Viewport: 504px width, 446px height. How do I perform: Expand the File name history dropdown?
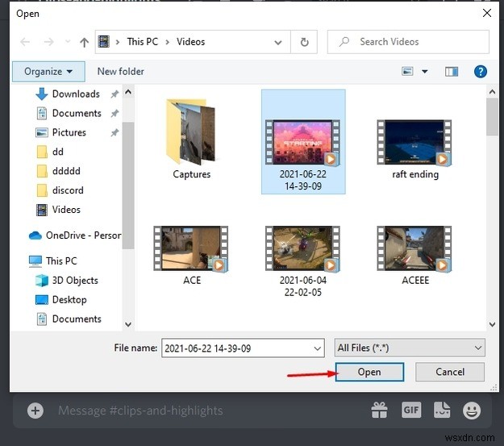[x=317, y=348]
